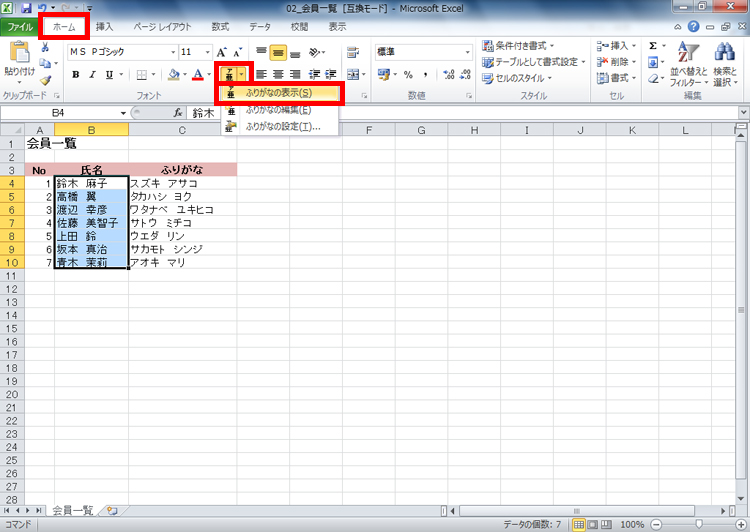Click Increase Indent icon
Screen dimensions: 750x532
point(331,75)
